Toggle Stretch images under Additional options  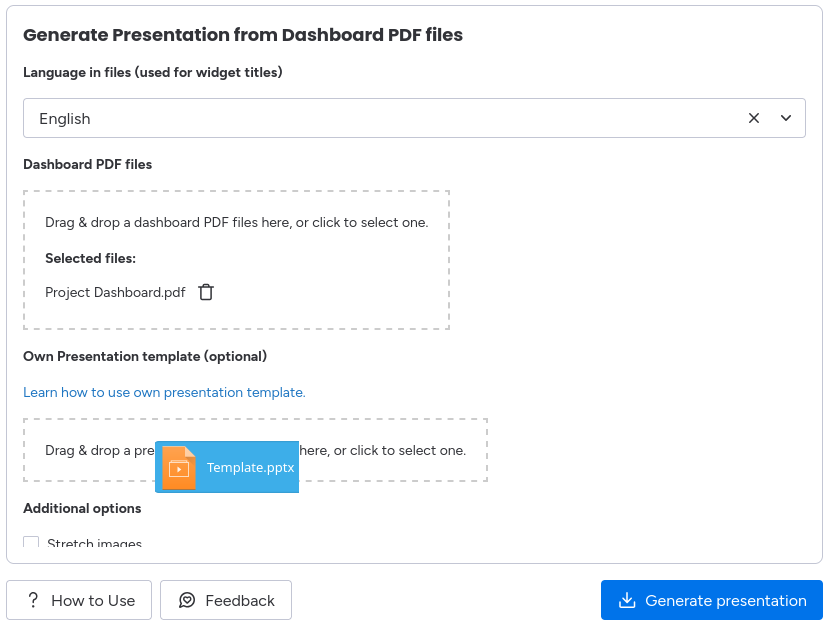31,542
